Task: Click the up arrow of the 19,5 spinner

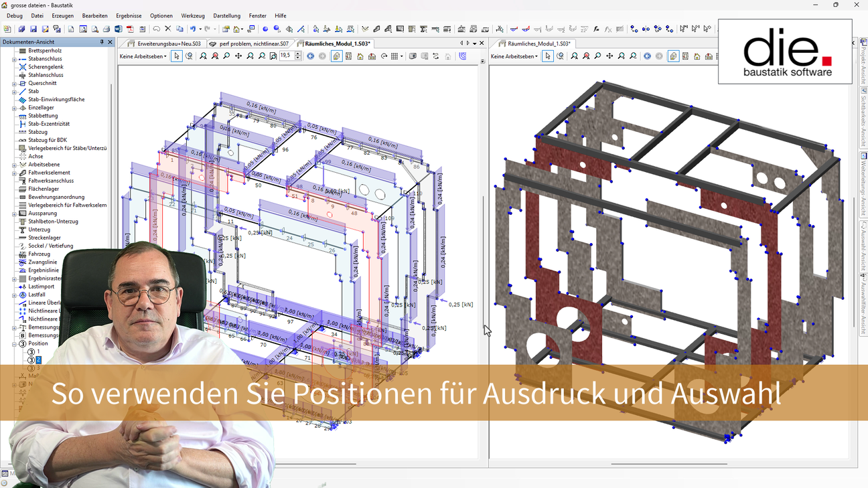Action: [297, 54]
